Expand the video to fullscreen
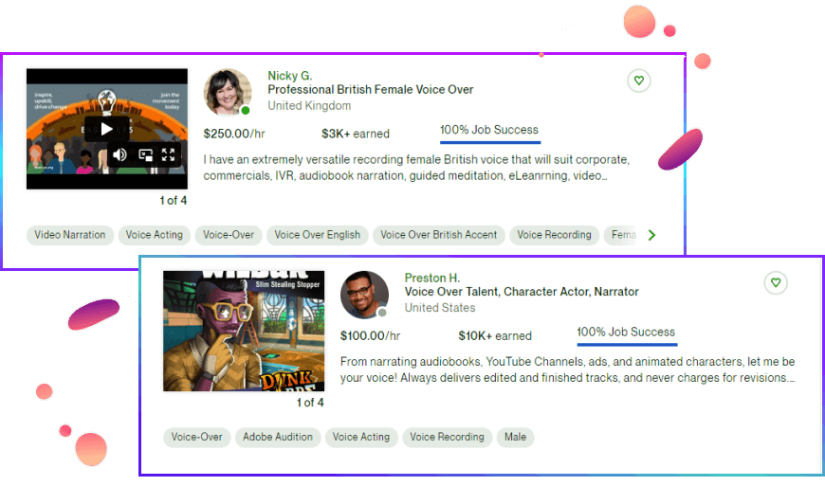 (169, 154)
